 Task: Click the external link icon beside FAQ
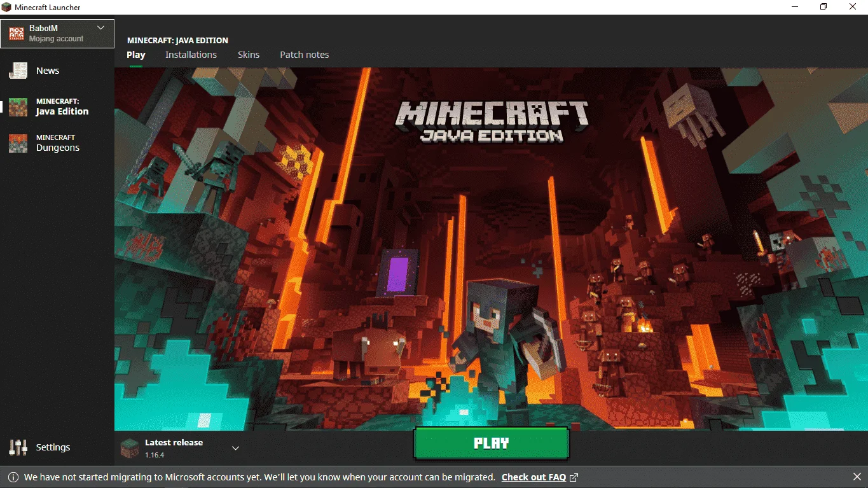[x=574, y=477]
